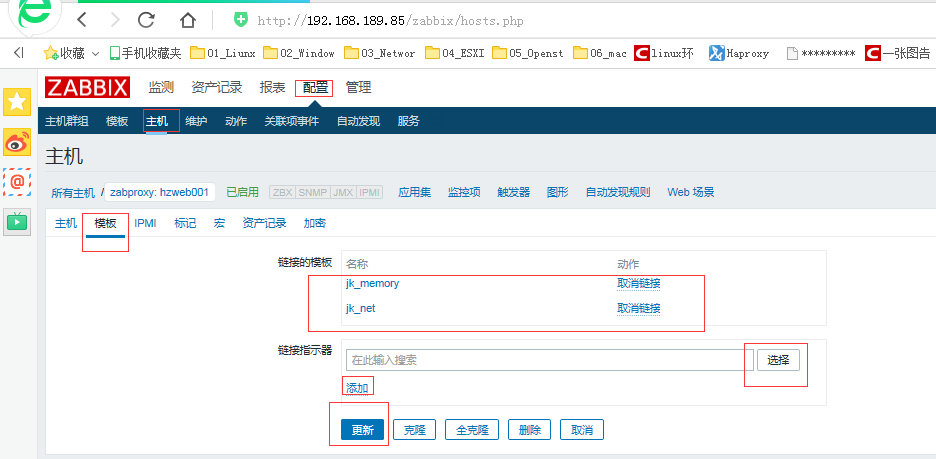Viewport: 936px width, 459px height.
Task: Go to 自动发现 submenu
Action: pos(358,121)
